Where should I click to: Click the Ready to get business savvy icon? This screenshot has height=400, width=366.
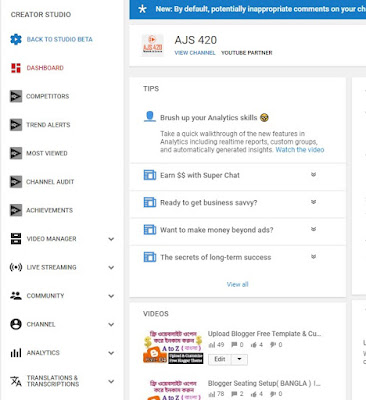pyautogui.click(x=150, y=202)
